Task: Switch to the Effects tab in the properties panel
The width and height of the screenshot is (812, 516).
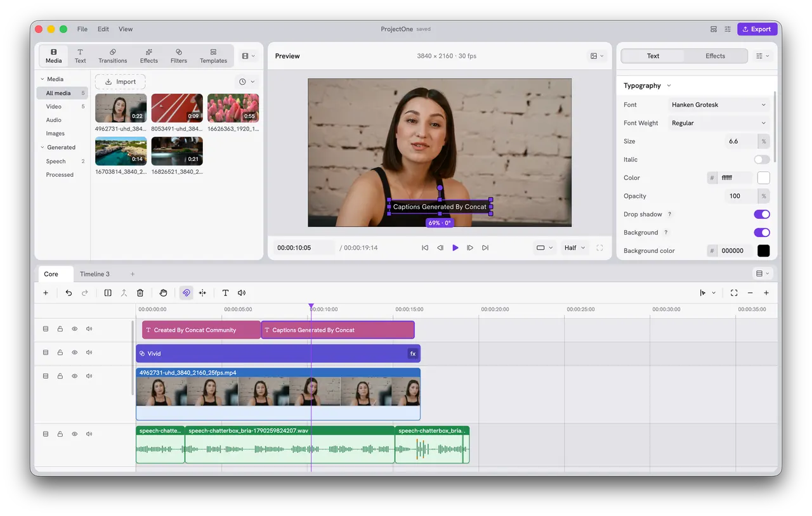Action: (x=715, y=56)
